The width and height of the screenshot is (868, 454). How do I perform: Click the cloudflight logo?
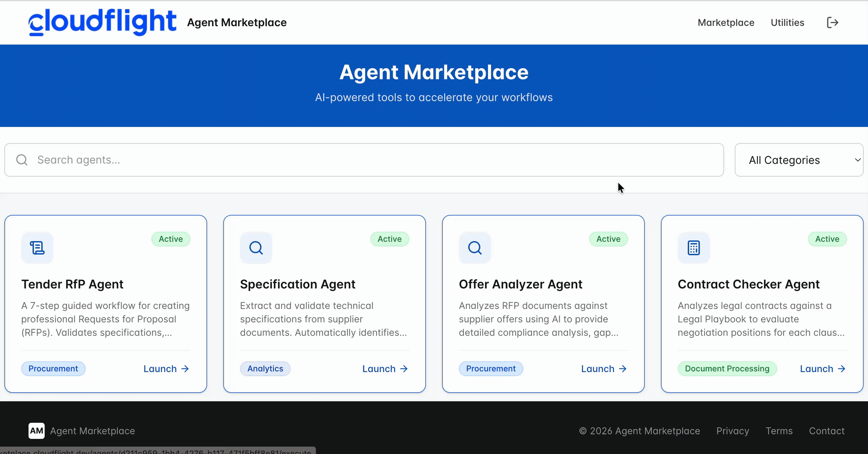click(x=102, y=22)
